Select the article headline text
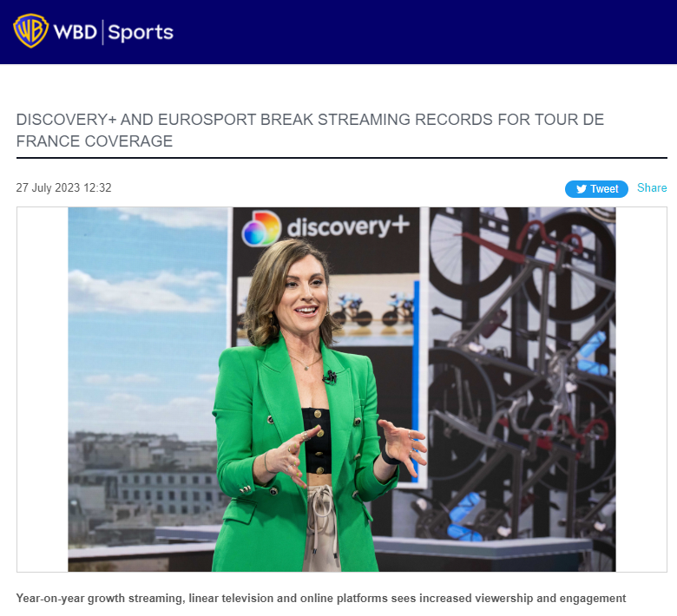The height and width of the screenshot is (616, 677). 310,130
